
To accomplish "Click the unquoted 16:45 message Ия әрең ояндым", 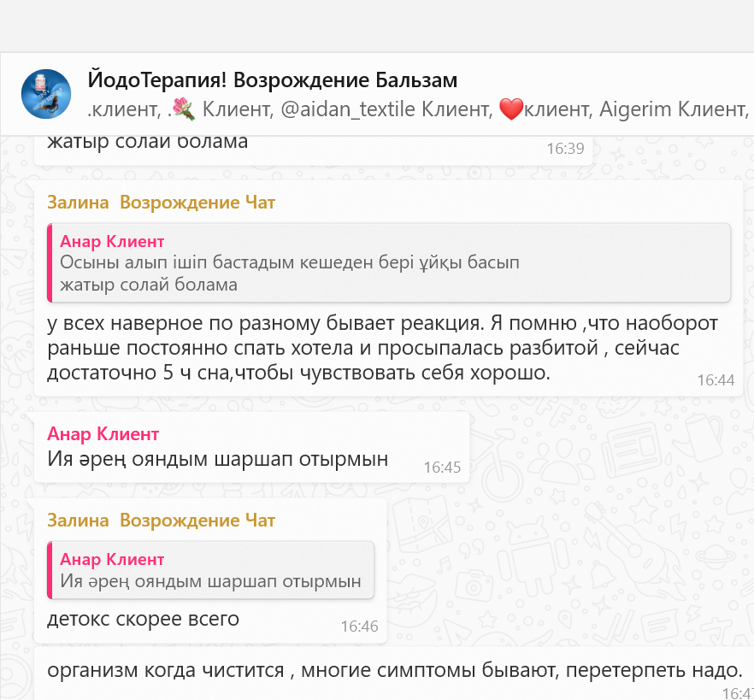I will pyautogui.click(x=217, y=459).
